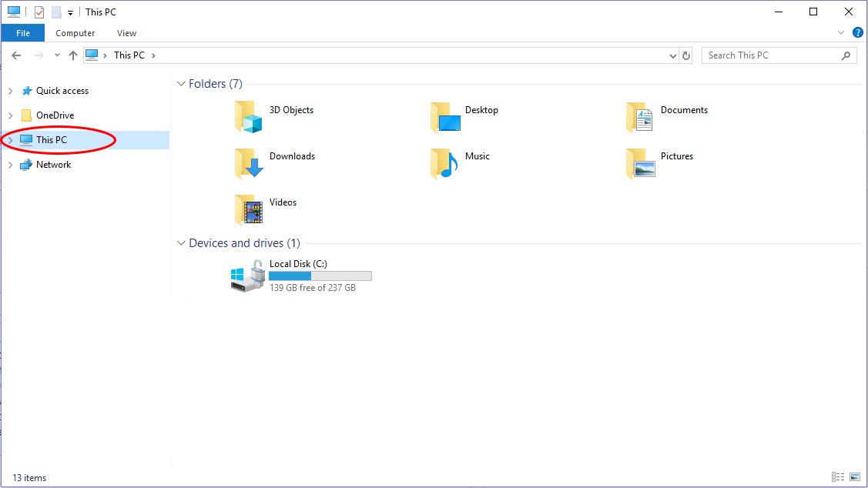
Task: Open the 3D Objects folder icon
Action: pos(249,117)
